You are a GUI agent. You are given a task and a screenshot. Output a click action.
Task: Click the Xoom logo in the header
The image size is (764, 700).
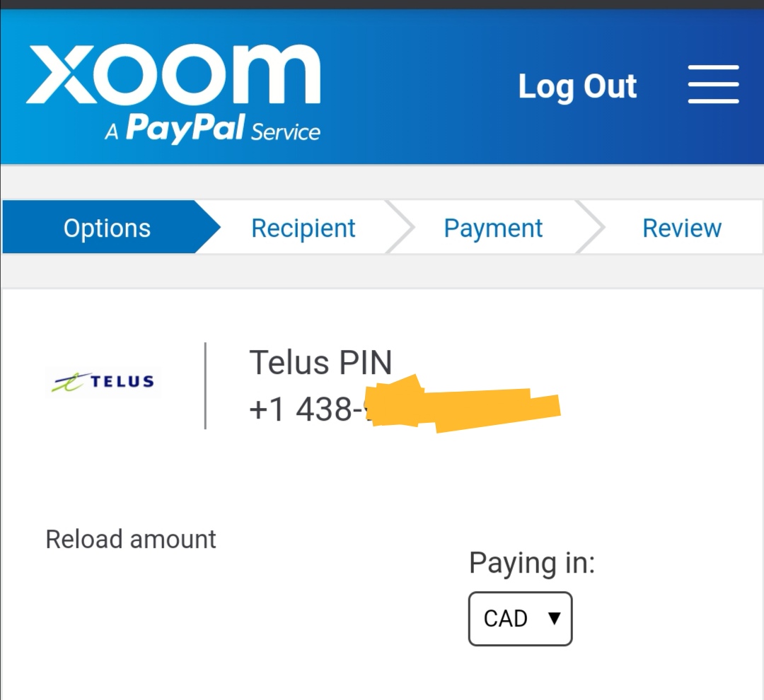(173, 74)
